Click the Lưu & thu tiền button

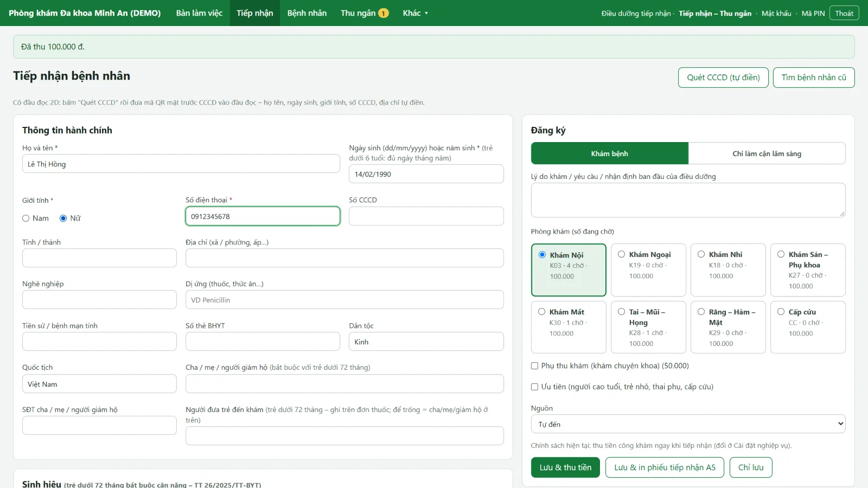point(565,467)
